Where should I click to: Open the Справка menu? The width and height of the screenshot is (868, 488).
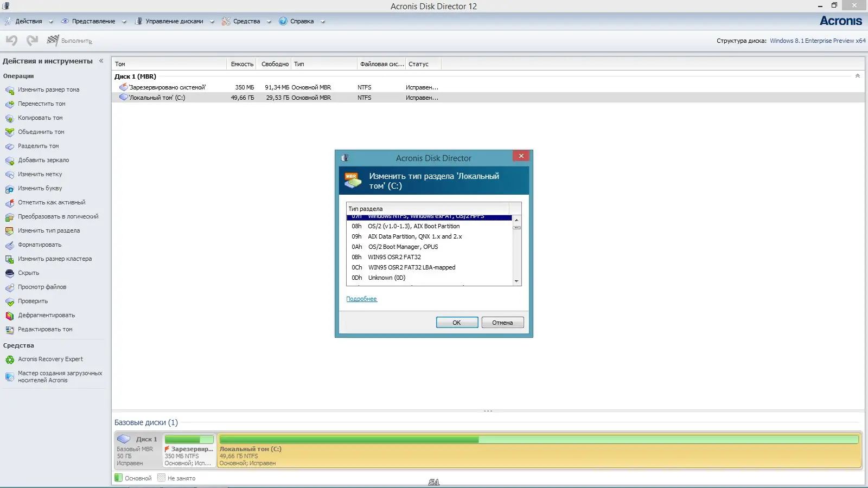pyautogui.click(x=301, y=21)
